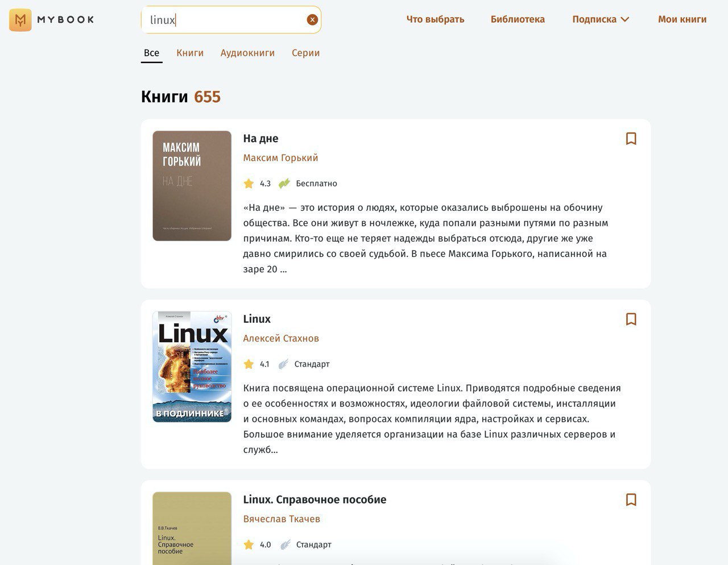728x565 pixels.
Task: Go to the Библиотека section
Action: tap(518, 19)
